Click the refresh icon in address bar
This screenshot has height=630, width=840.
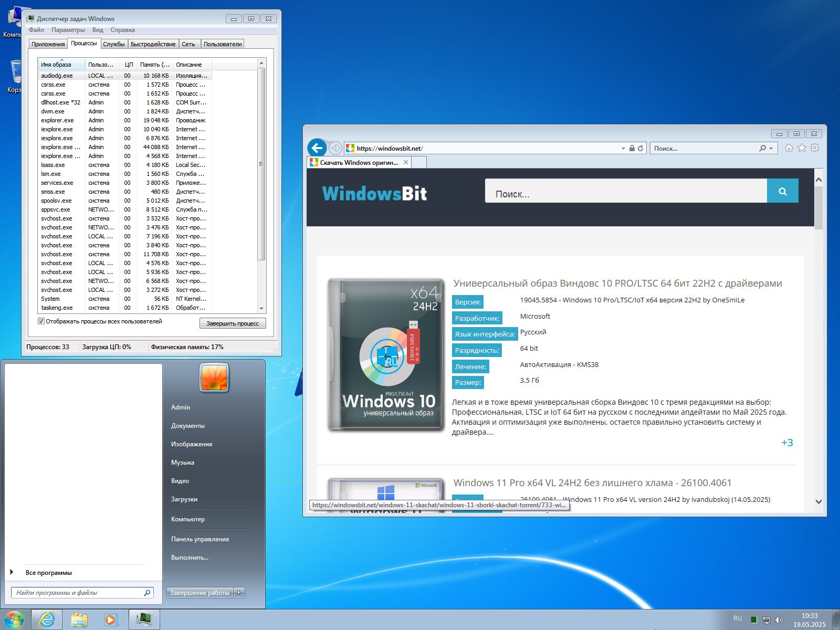640,148
